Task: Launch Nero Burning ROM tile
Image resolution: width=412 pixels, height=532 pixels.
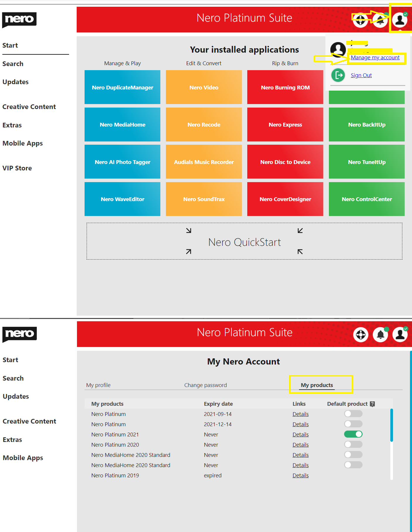Action: tap(285, 87)
